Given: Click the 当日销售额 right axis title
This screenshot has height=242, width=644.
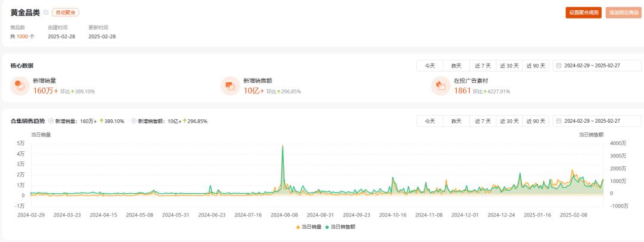Looking at the screenshot, I should click(592, 134).
